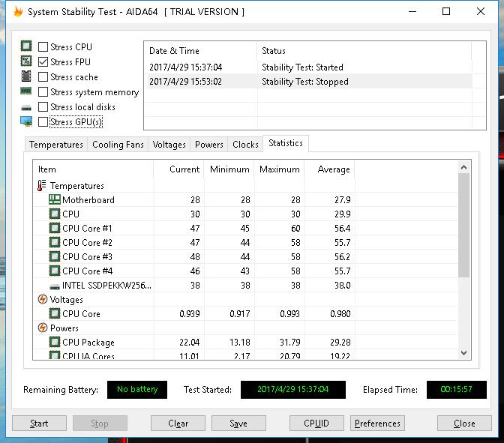Click the statistics list scrollbar thumb
Viewport: 504px width, 443px height.
[x=463, y=225]
